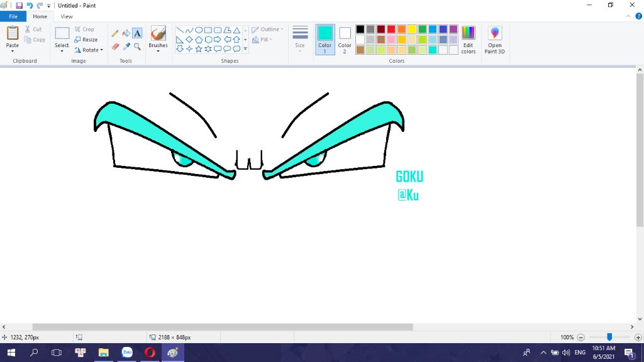Open Zalo app from taskbar
The height and width of the screenshot is (362, 644).
coord(127,353)
